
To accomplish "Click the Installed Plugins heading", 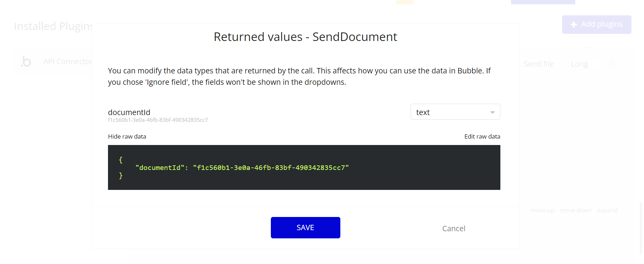I will (x=53, y=26).
